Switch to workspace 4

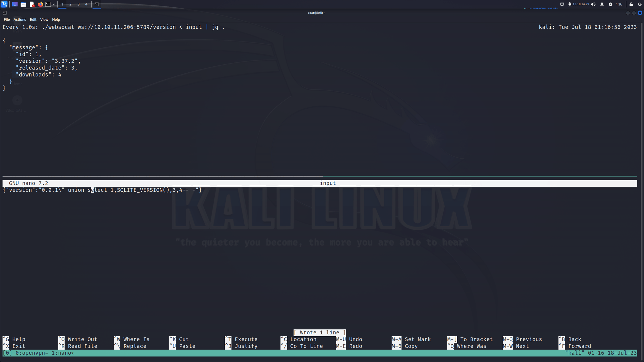click(x=86, y=4)
